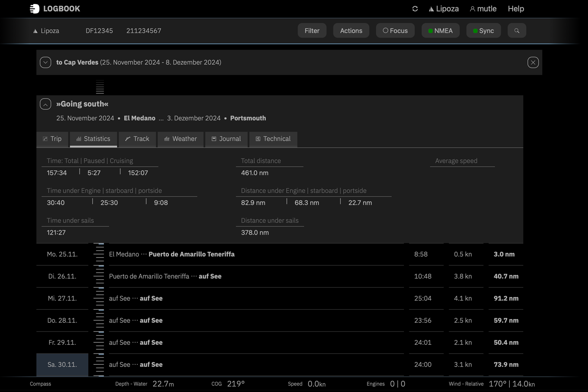Open the Filter button
This screenshot has height=392, width=588.
point(312,31)
